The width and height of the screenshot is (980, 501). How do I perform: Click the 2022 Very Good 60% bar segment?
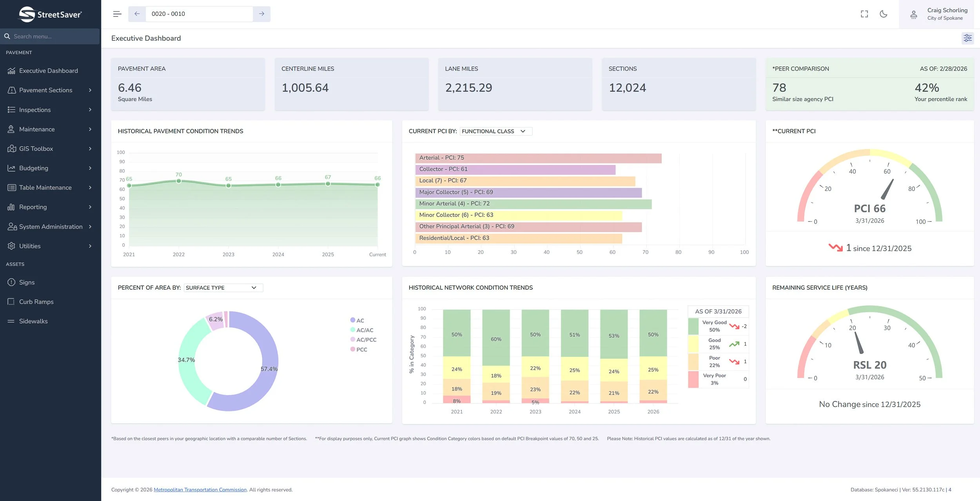pos(496,338)
